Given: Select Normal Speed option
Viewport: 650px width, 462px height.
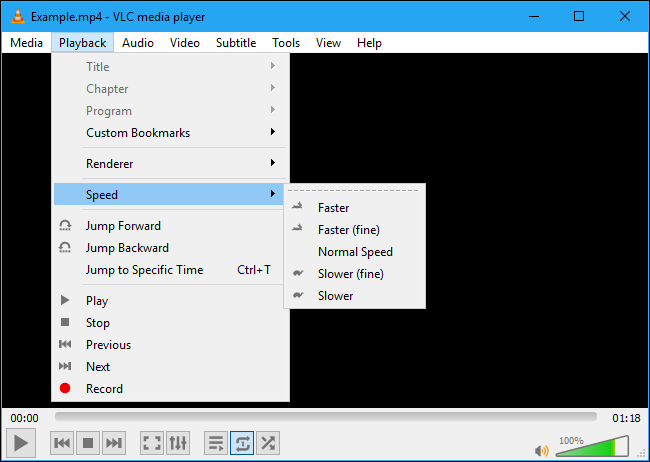Looking at the screenshot, I should [355, 251].
